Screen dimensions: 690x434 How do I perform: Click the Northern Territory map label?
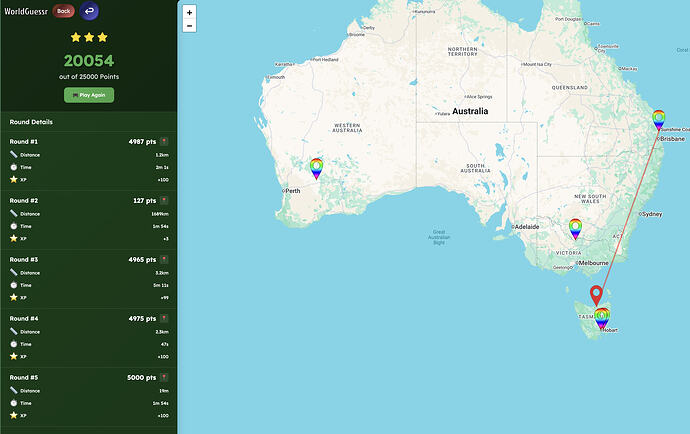coord(462,51)
